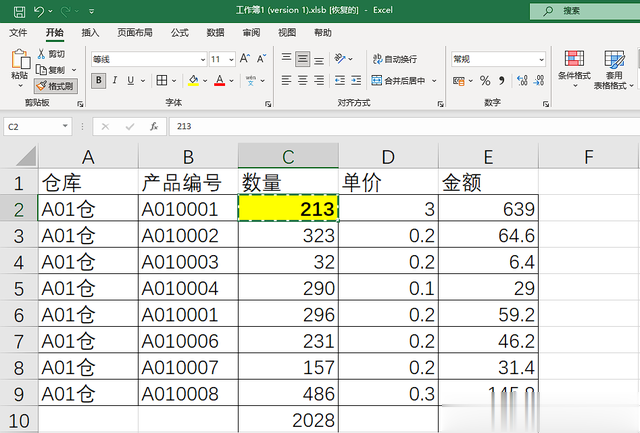Increase font size with large A
Screen dimensions: 640x433
(245, 59)
